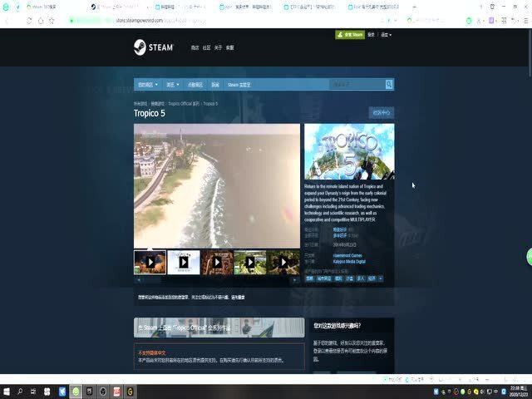Click the browser logo icon at the window's left
The width and height of the screenshot is (532, 399).
(6, 7)
